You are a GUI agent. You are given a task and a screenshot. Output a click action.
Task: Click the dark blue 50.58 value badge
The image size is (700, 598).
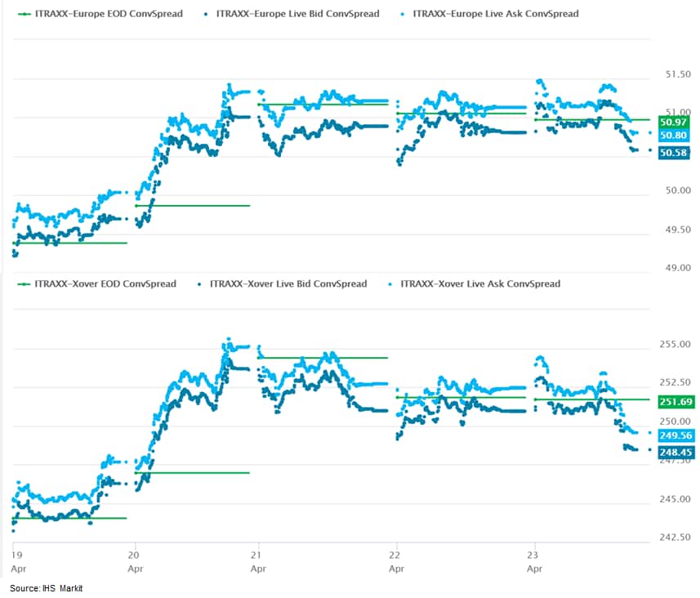pyautogui.click(x=675, y=153)
